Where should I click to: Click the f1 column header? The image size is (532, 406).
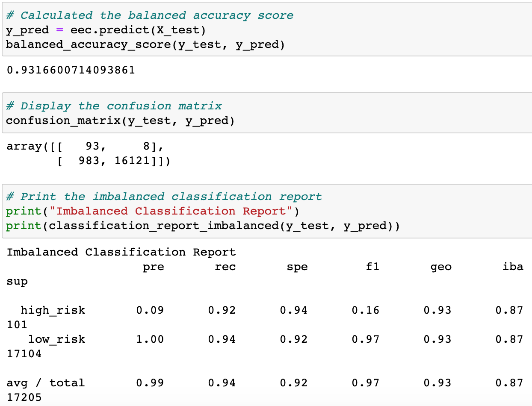pyautogui.click(x=372, y=267)
